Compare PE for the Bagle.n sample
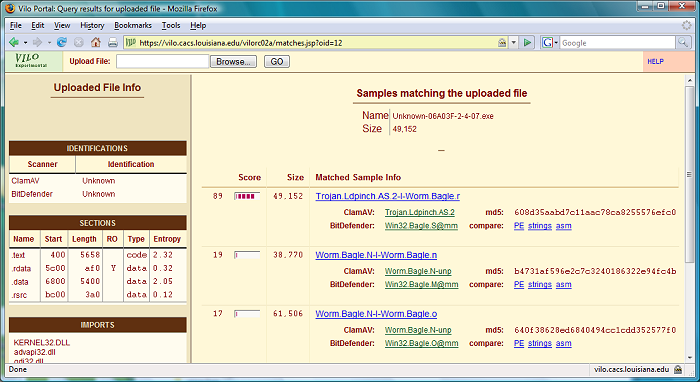 pos(519,284)
